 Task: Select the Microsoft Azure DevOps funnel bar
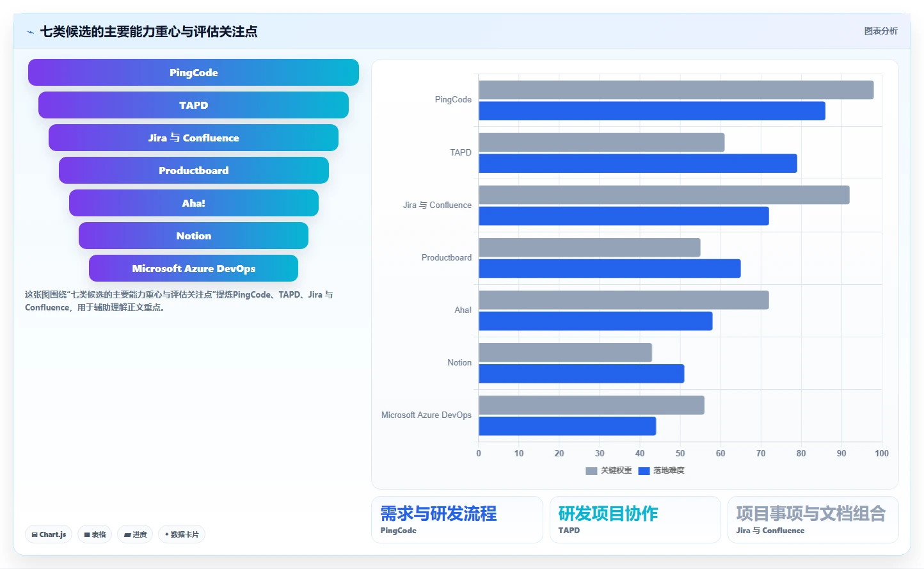pyautogui.click(x=193, y=268)
